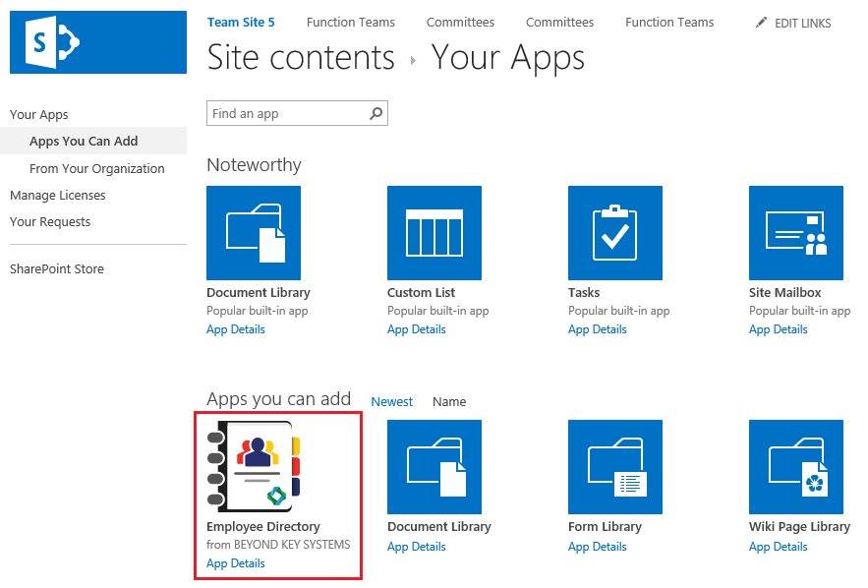
Task: Sort apps by Name
Action: point(449,401)
